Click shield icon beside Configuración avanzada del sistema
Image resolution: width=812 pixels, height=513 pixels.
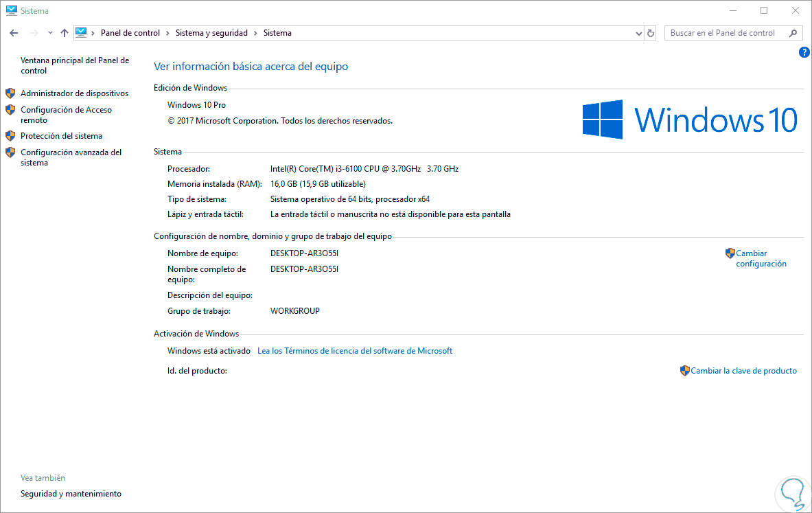click(x=10, y=152)
